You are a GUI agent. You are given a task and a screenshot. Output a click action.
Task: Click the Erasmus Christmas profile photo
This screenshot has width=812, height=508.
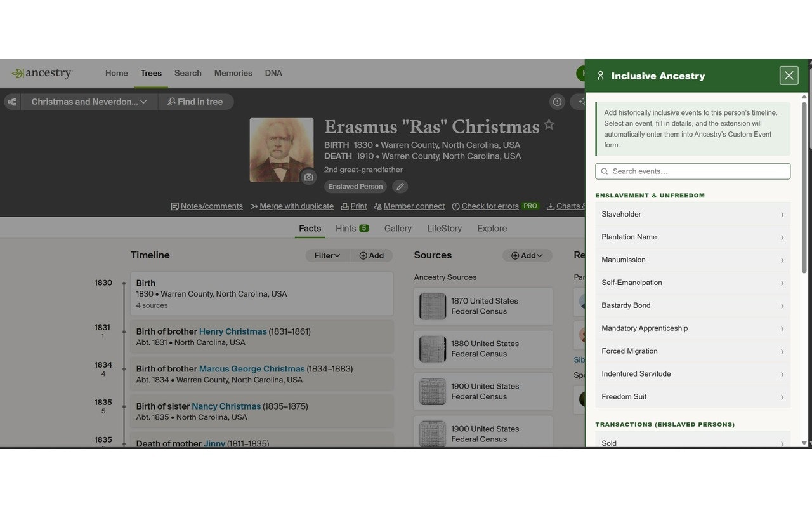pyautogui.click(x=282, y=150)
